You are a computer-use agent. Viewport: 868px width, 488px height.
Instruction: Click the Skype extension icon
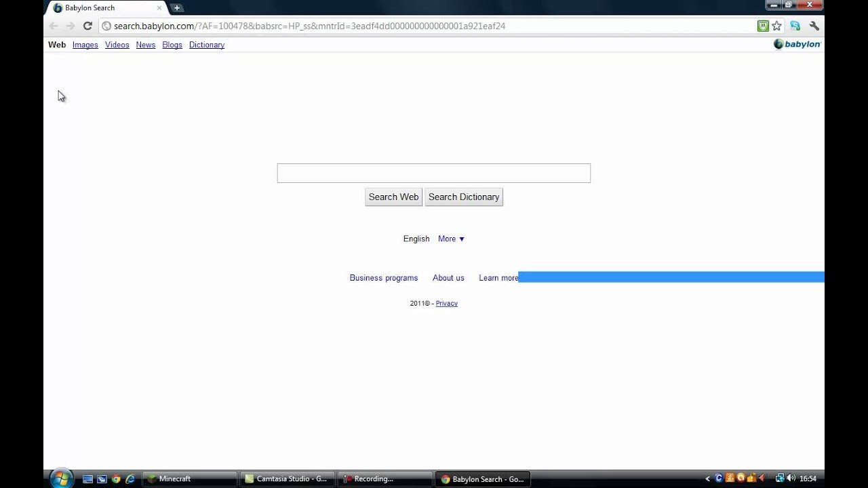point(795,26)
